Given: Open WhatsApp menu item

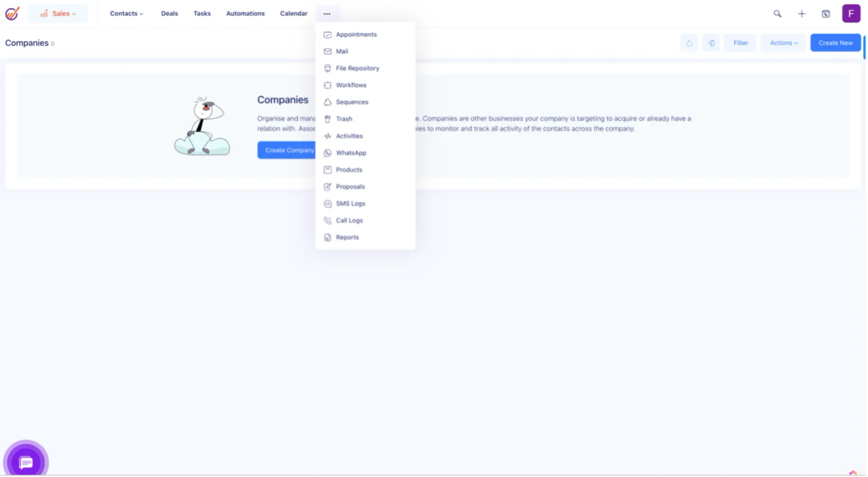Looking at the screenshot, I should coord(365,153).
